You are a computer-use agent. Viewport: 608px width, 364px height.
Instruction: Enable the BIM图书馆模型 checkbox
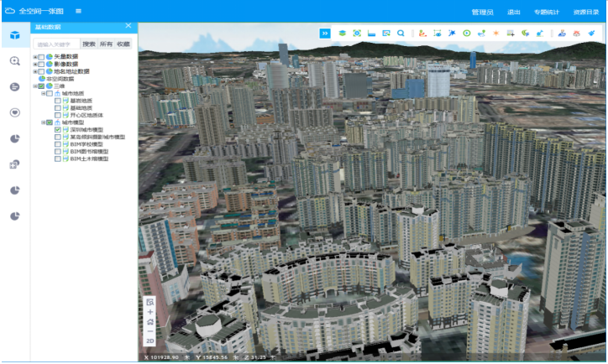[57, 152]
